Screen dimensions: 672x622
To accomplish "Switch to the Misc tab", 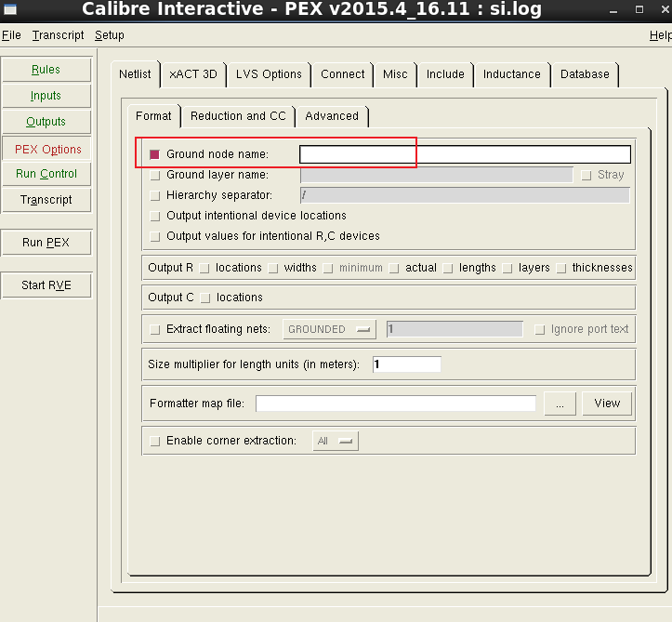I will click(x=395, y=74).
